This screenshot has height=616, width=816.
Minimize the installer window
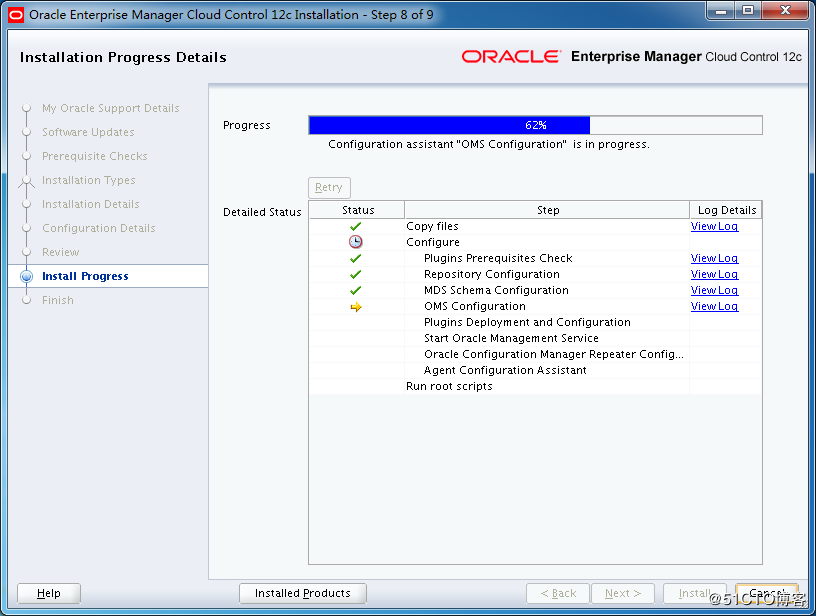click(721, 11)
